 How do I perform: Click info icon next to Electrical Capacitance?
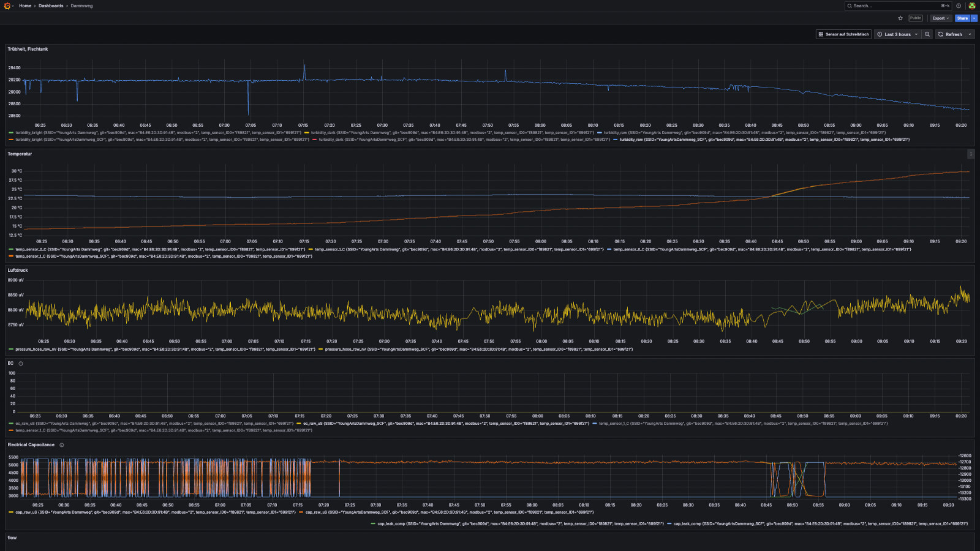coord(62,445)
